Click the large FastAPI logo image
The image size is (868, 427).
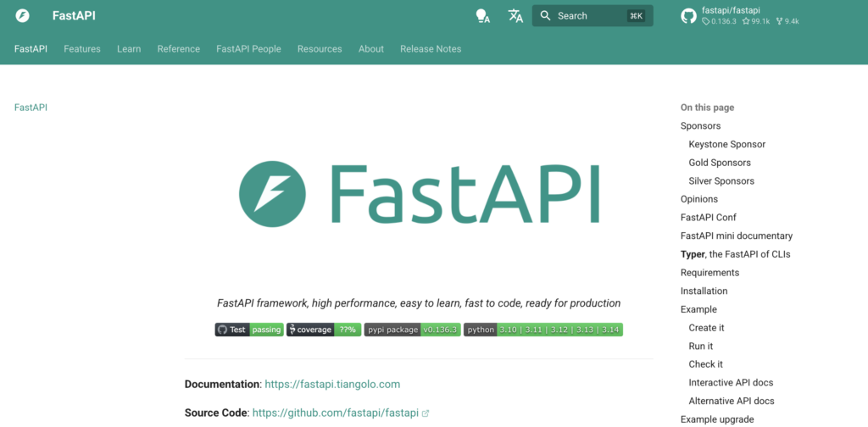(x=419, y=193)
